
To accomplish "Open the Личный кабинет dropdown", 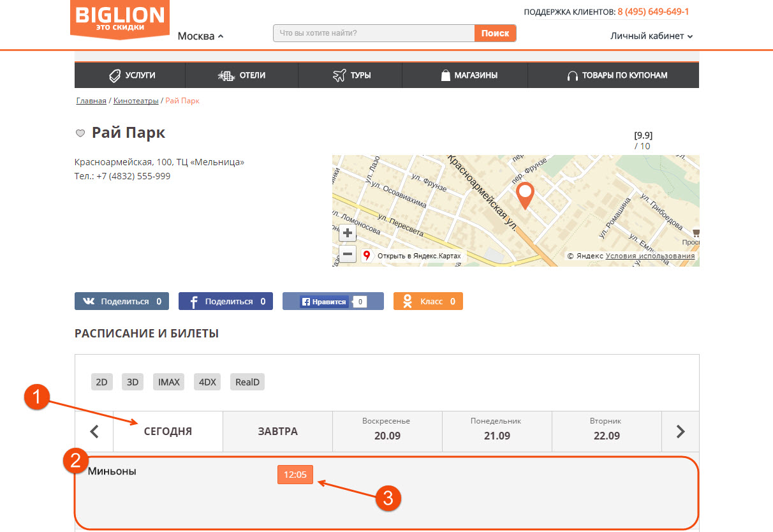I will click(x=651, y=36).
